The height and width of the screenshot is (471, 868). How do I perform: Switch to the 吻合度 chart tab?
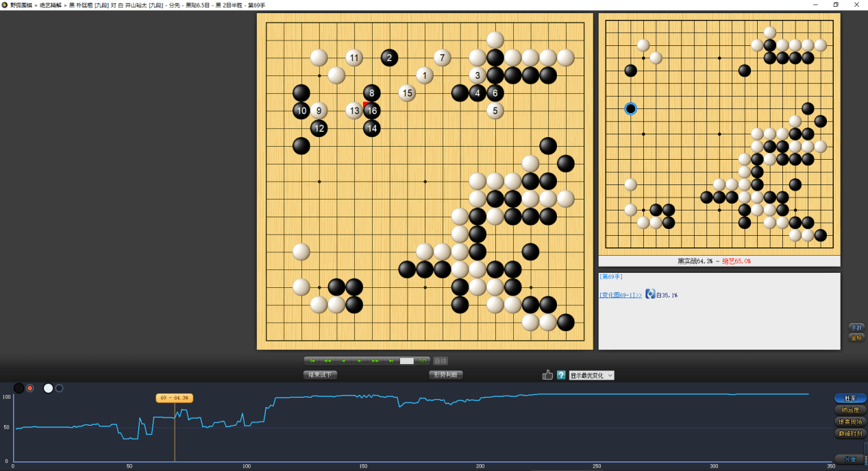click(x=850, y=410)
